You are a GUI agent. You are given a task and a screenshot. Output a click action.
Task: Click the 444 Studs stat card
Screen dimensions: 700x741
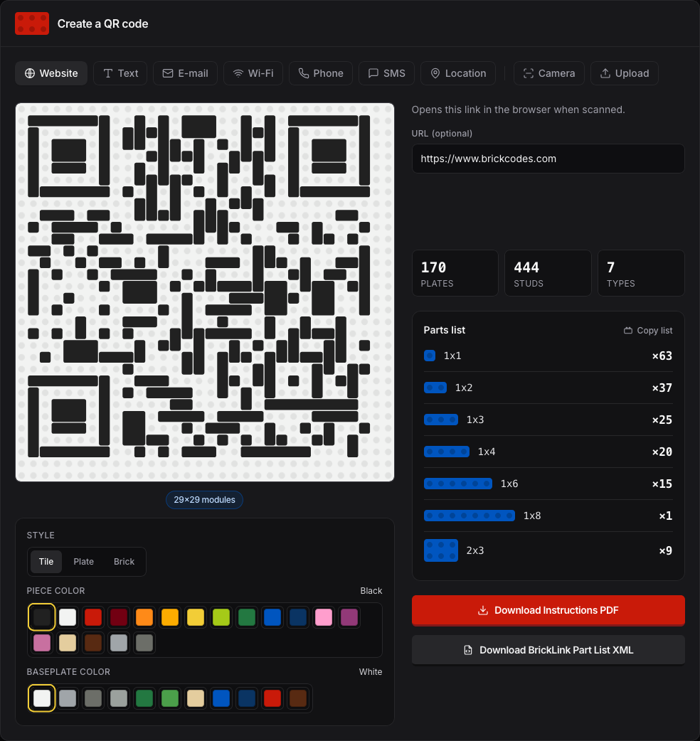548,273
